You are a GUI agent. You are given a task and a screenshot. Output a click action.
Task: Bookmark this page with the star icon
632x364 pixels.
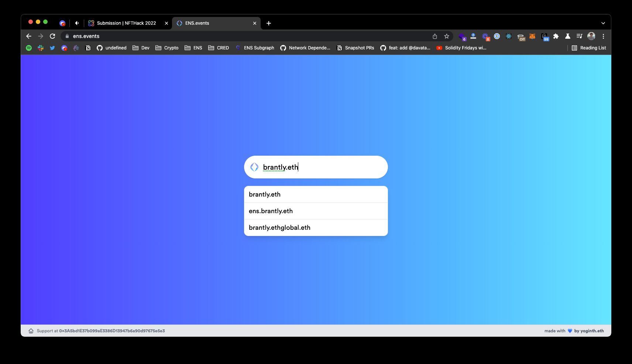(x=447, y=36)
